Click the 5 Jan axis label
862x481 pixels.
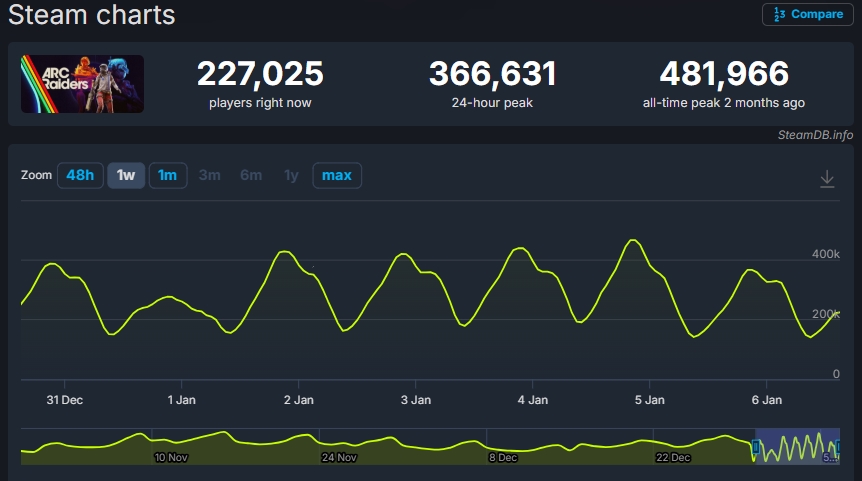(x=650, y=400)
